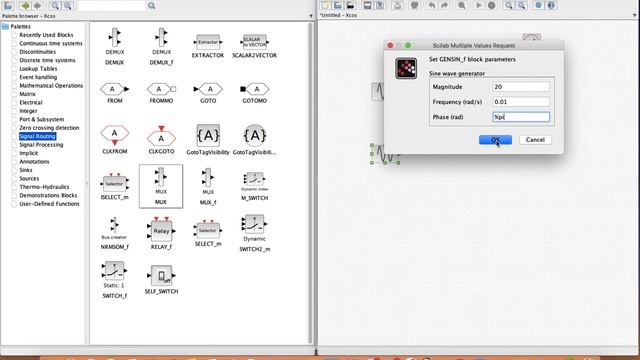Go forward with the gray right arrow
Image resolution: width=640 pixels, height=360 pixels.
(38, 6)
